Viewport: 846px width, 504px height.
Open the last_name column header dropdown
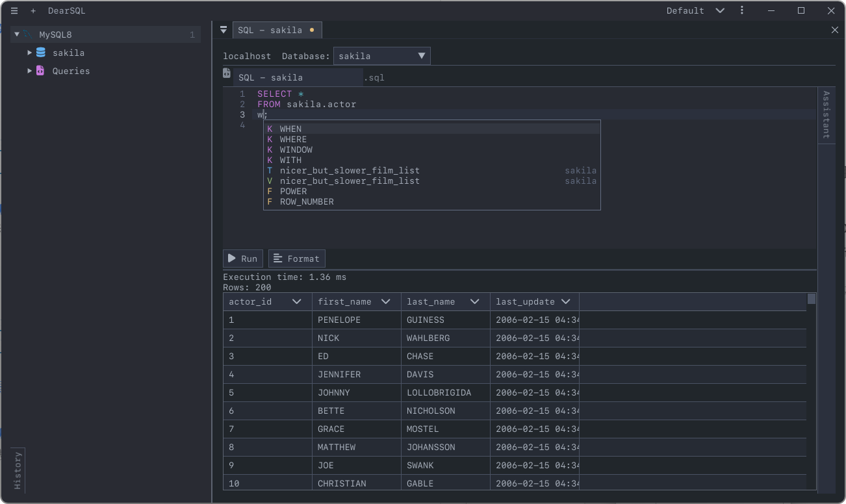click(x=475, y=301)
